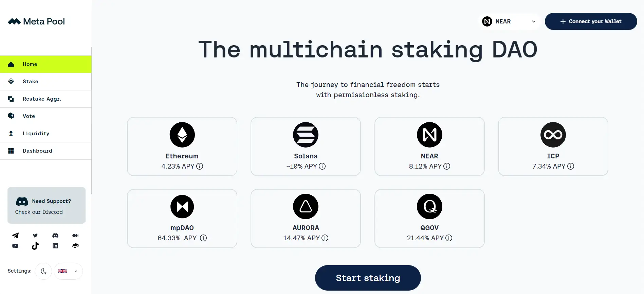Open the YouTube channel icon
Image resolution: width=644 pixels, height=294 pixels.
pos(15,246)
